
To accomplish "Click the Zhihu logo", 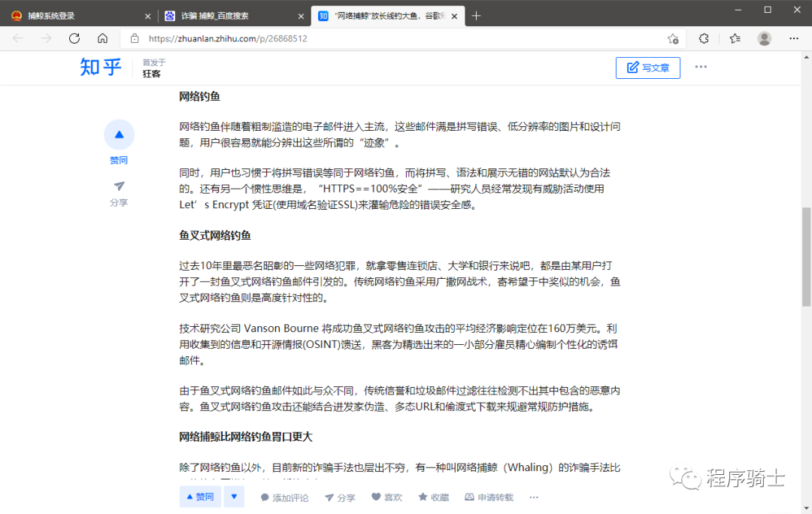I will (100, 68).
